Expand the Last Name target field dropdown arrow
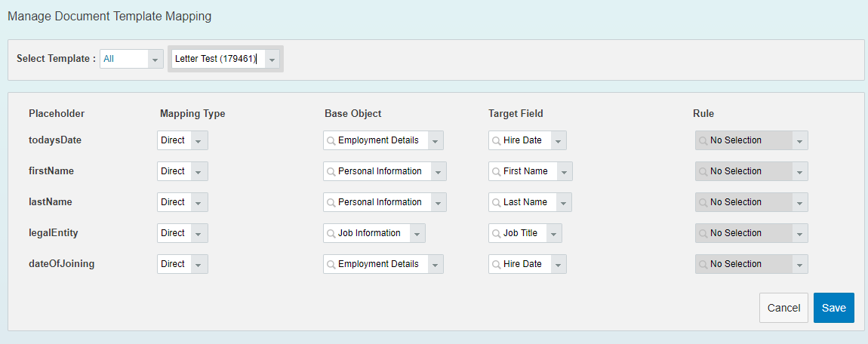Screen dimensions: 868x344 tap(564, 202)
